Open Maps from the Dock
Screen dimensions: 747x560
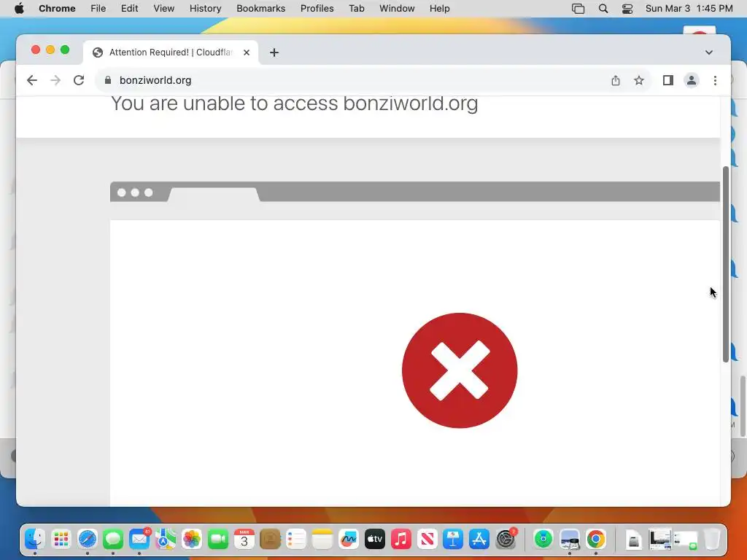pos(166,539)
